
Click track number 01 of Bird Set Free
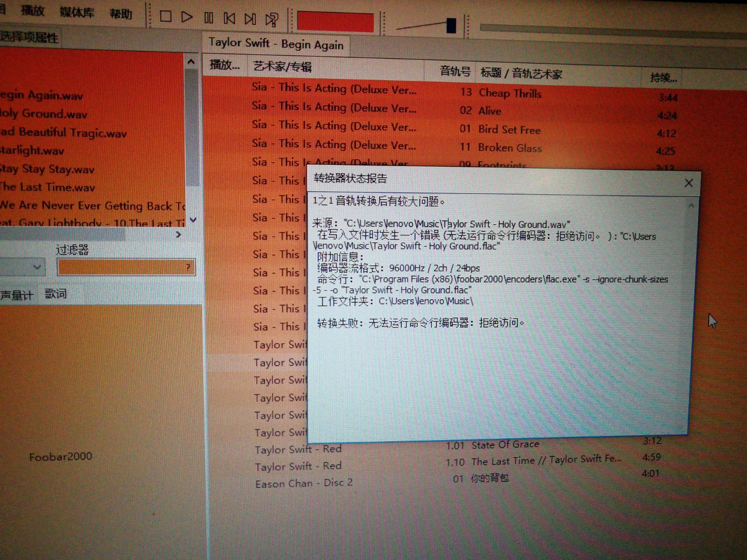[x=465, y=129]
